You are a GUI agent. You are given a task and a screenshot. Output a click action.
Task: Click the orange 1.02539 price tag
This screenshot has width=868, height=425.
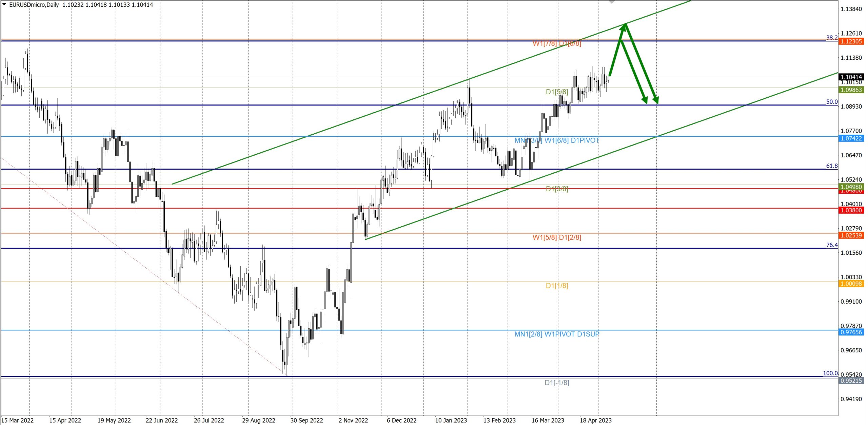click(851, 235)
